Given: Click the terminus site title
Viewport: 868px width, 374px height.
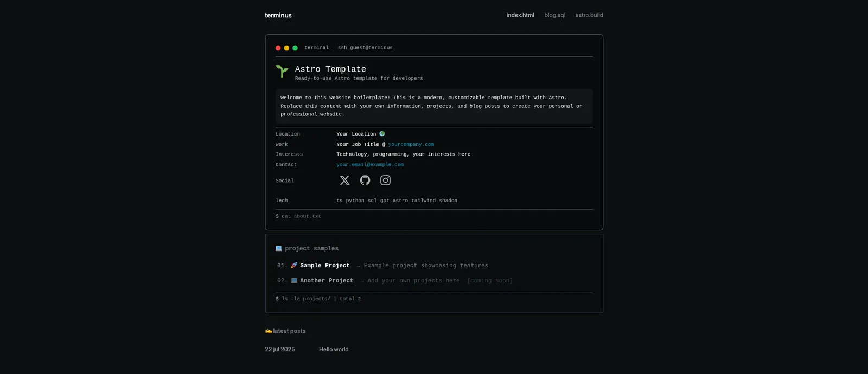Looking at the screenshot, I should [278, 15].
